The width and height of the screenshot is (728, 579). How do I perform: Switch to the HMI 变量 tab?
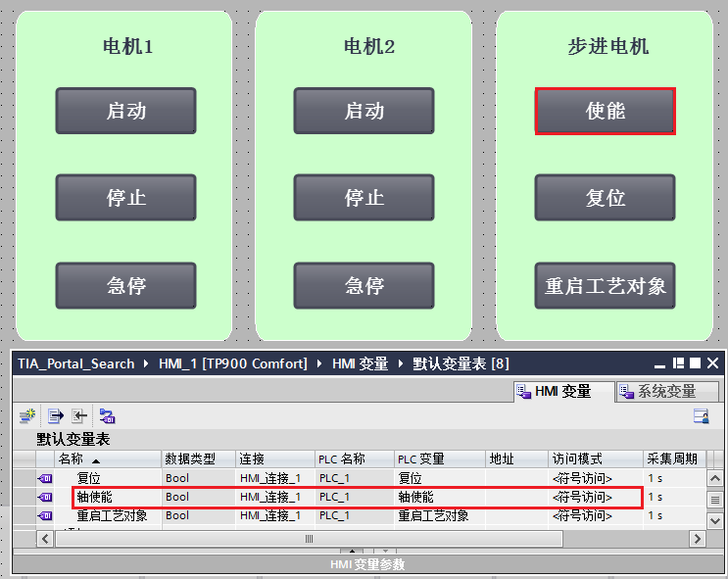pyautogui.click(x=563, y=392)
